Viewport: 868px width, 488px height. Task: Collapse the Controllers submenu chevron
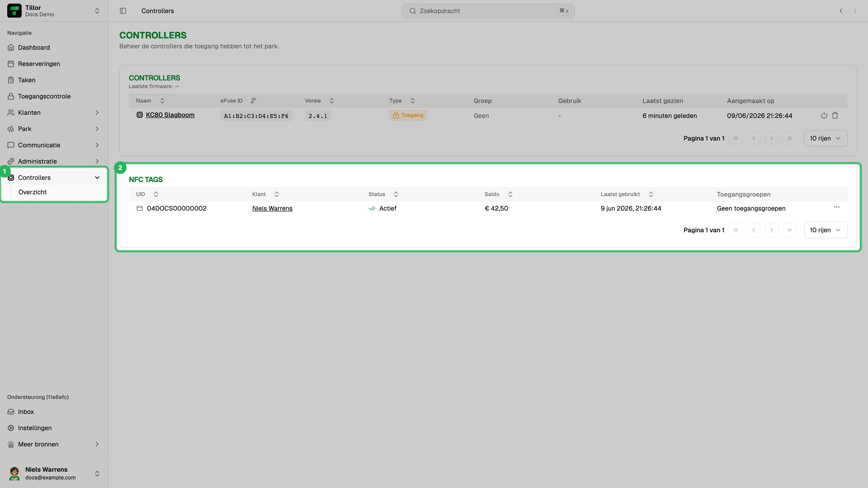pyautogui.click(x=97, y=178)
